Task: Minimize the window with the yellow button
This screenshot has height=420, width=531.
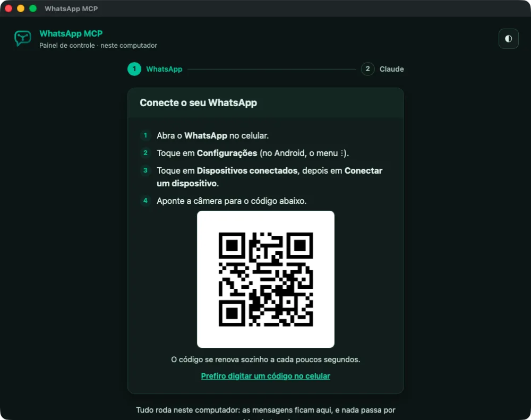Action: [21, 8]
